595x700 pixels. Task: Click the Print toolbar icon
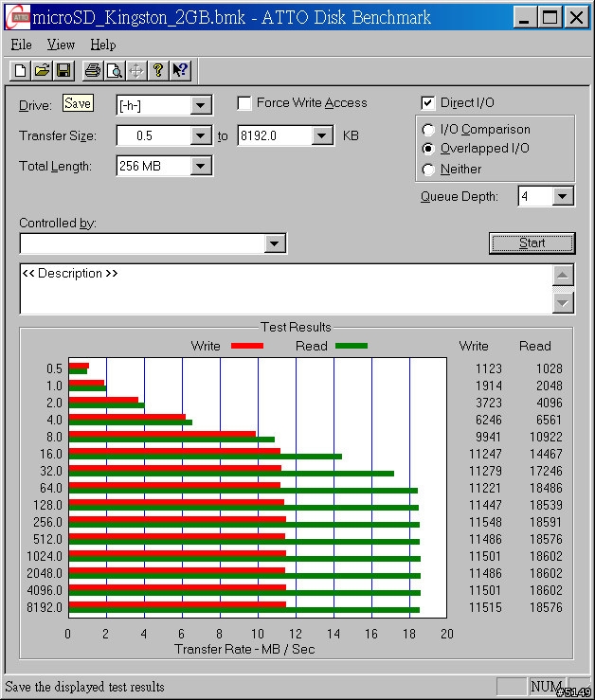(x=93, y=70)
